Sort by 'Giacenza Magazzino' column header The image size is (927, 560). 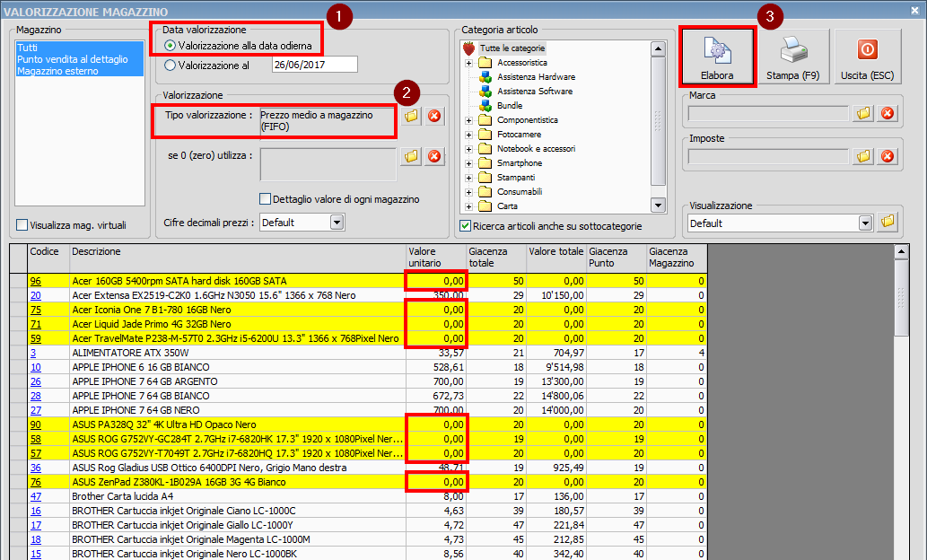677,258
